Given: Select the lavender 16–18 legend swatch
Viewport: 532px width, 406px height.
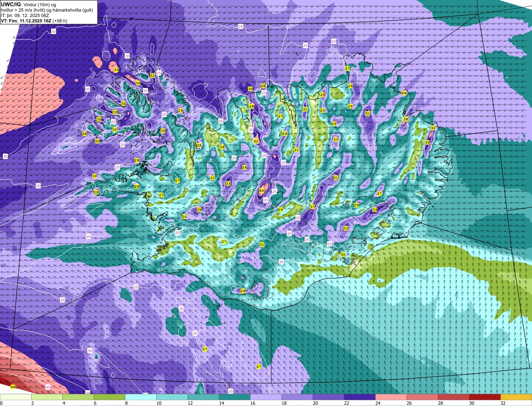Looking at the screenshot, I should (266, 397).
